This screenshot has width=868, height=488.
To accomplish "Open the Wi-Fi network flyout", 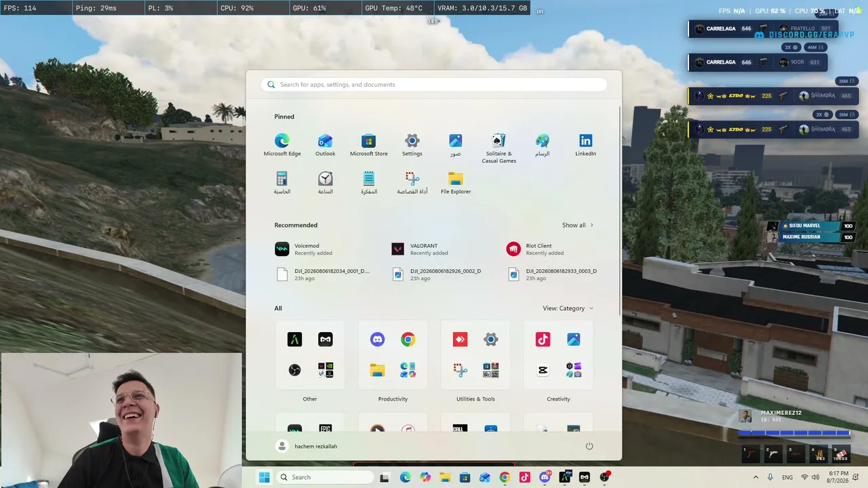I will pyautogui.click(x=804, y=477).
